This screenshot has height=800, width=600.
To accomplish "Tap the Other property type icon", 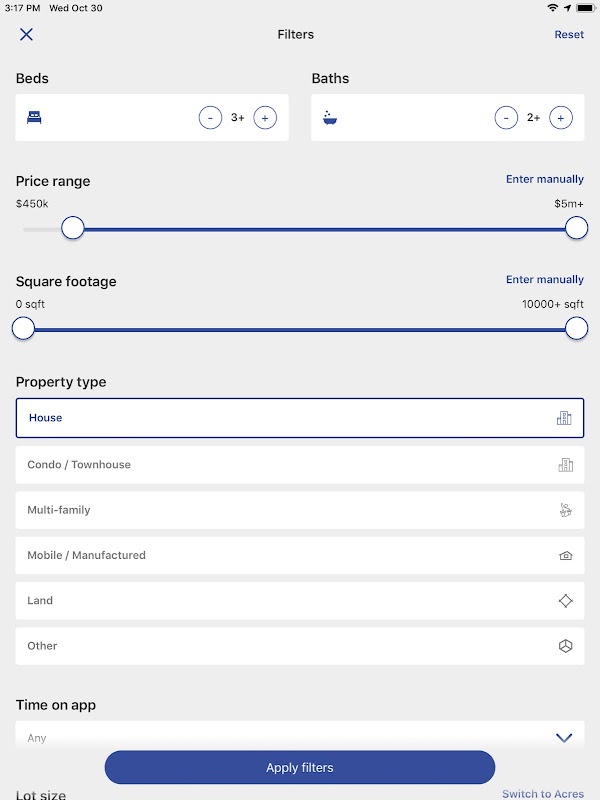I will pos(565,646).
